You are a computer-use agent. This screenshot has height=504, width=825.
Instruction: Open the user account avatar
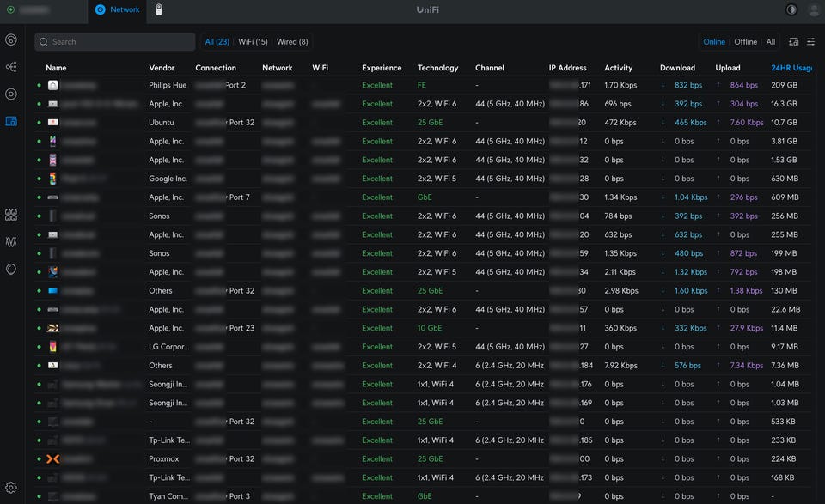814,9
